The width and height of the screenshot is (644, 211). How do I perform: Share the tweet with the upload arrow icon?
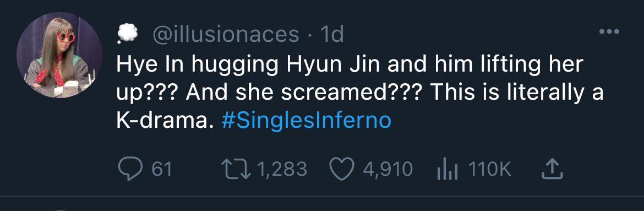coord(552,169)
